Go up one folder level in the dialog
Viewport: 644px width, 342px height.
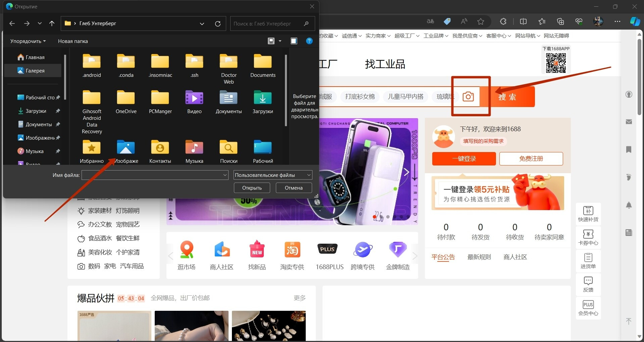[x=52, y=23]
